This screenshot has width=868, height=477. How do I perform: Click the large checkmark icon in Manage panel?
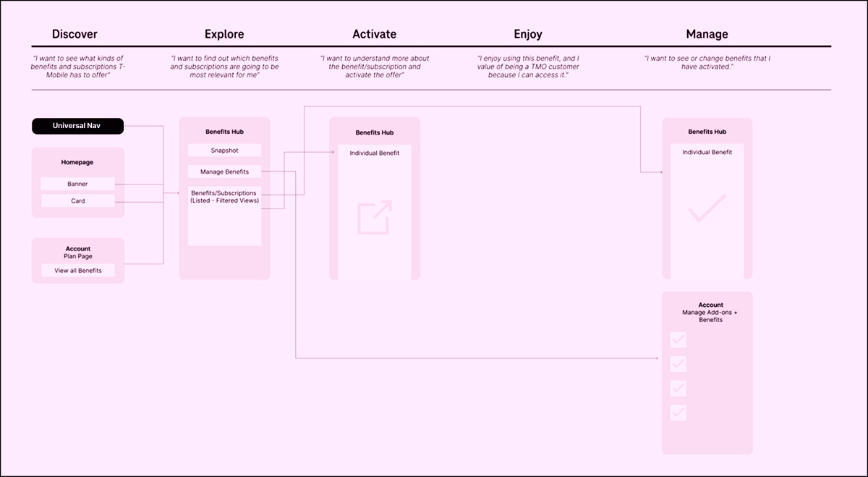click(707, 208)
